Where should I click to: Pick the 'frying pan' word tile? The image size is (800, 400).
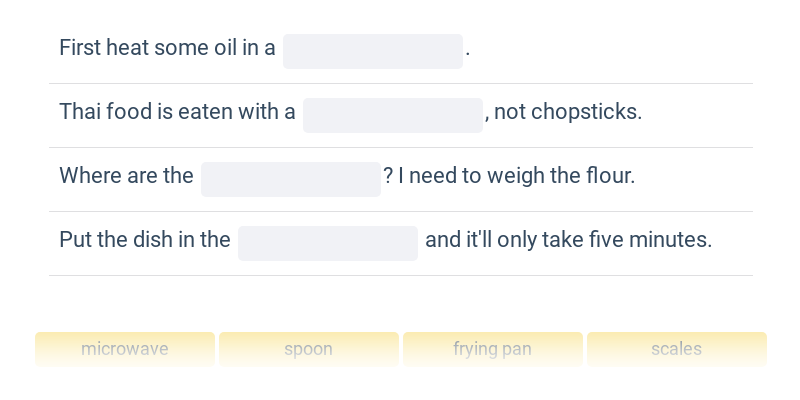click(493, 349)
